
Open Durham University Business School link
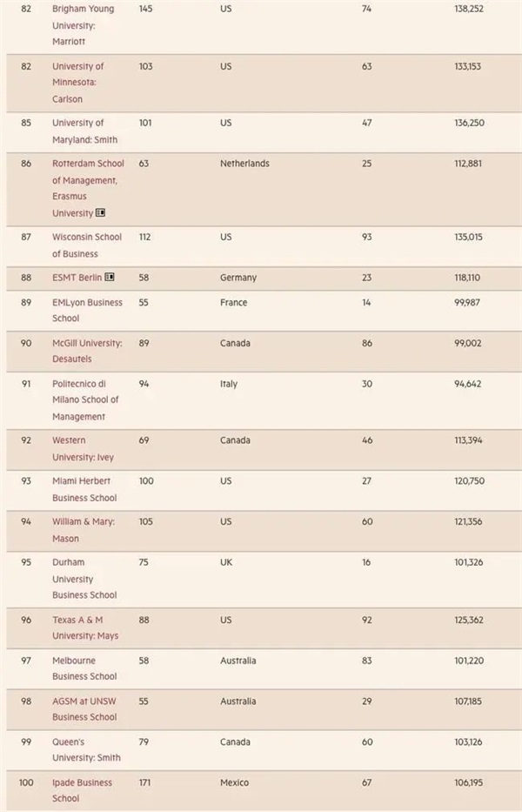(84, 579)
